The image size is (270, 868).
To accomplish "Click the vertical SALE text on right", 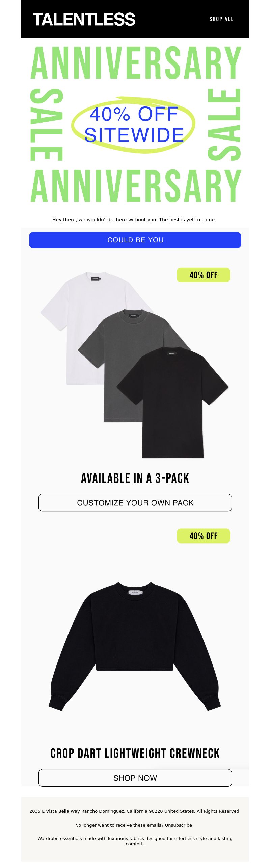I will [224, 124].
